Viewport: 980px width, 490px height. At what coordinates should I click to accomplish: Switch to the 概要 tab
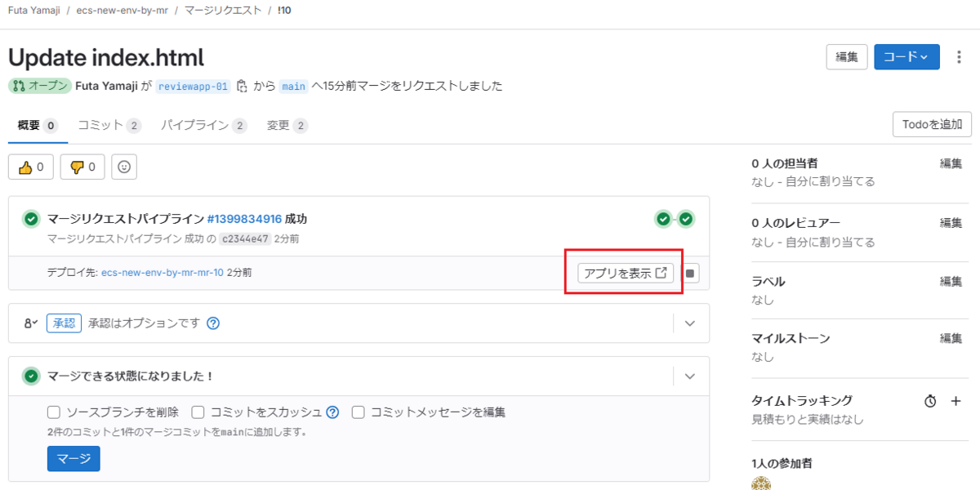coord(37,126)
